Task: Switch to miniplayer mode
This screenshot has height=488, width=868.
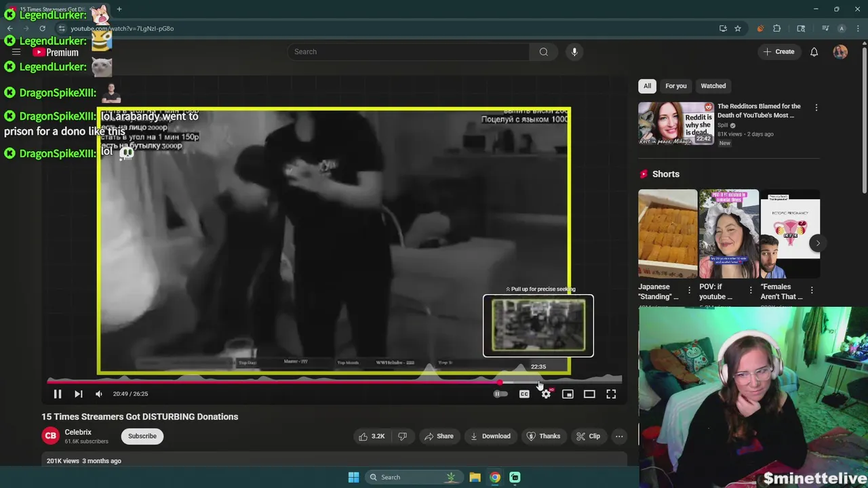Action: (568, 394)
